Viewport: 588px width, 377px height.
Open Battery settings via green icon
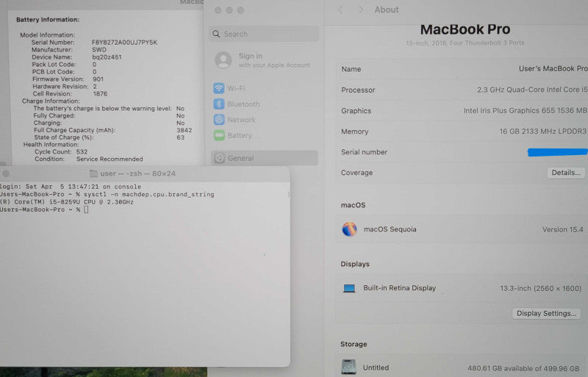click(219, 135)
